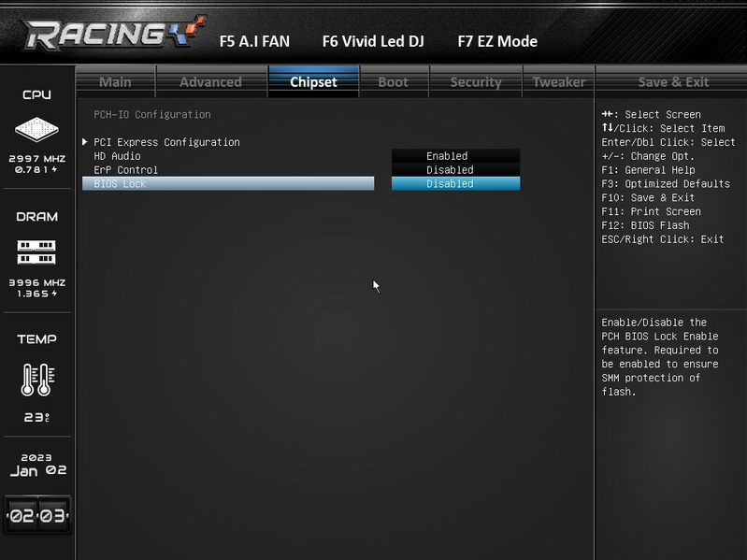Click the DRAM memory modules icon
This screenshot has height=560, width=747.
[x=36, y=251]
